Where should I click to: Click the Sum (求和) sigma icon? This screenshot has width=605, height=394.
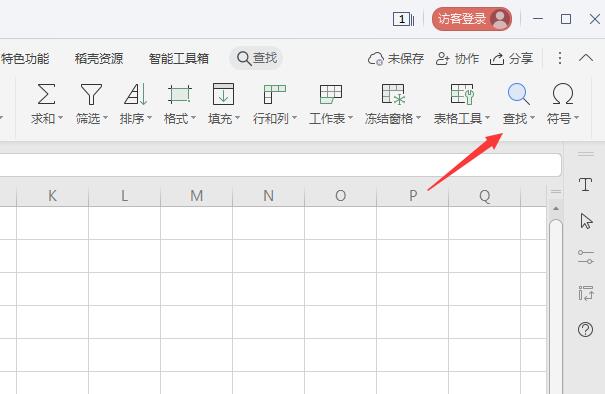(x=46, y=94)
